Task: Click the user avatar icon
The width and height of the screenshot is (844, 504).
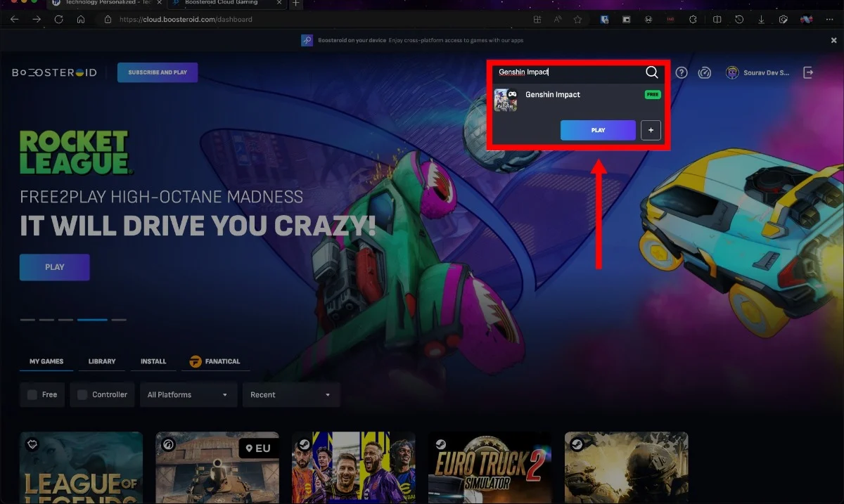Action: (x=732, y=72)
